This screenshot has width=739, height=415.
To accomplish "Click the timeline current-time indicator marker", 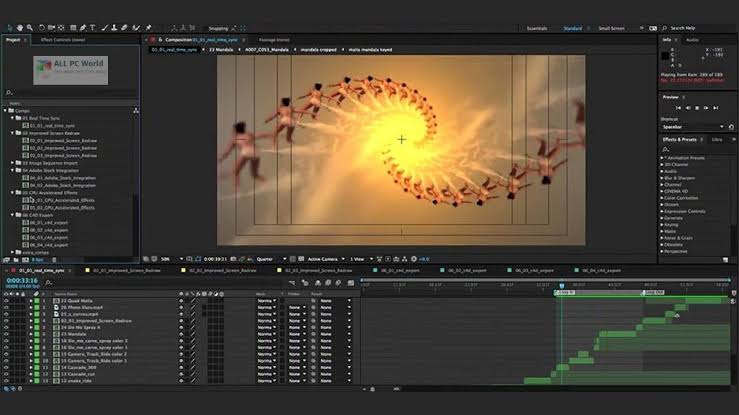I will (x=561, y=286).
